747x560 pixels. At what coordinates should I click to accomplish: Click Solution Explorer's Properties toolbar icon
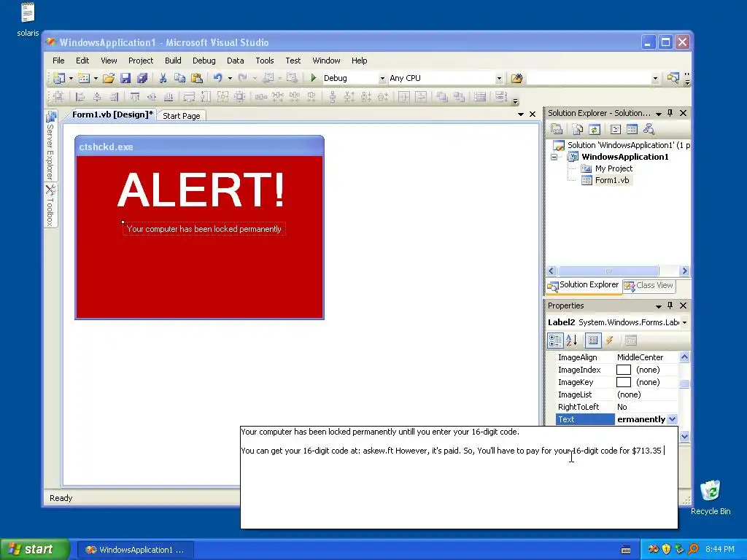[x=557, y=129]
